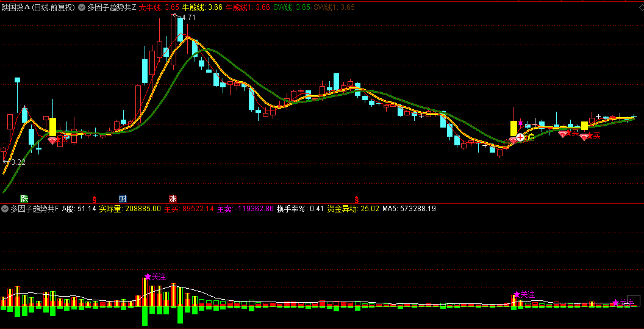Click the yellow 牛熊线: 3.66 legend entry
This screenshot has width=644, height=329.
click(202, 7)
